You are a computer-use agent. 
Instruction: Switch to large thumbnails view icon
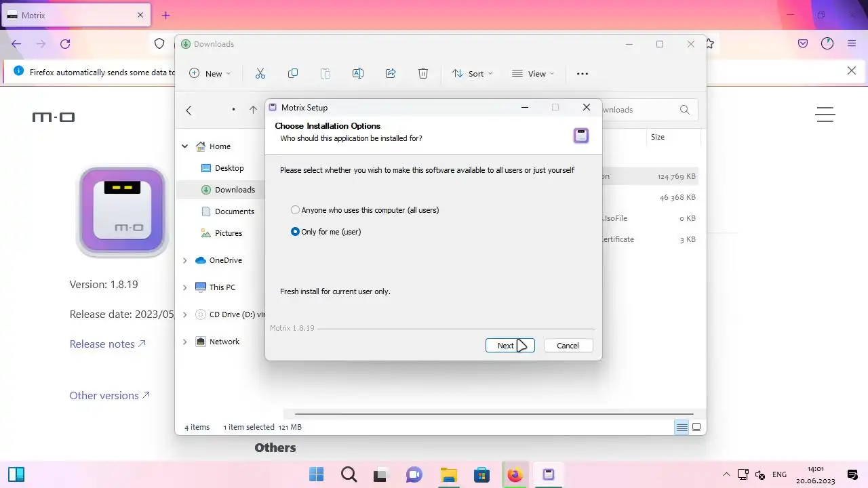click(696, 427)
